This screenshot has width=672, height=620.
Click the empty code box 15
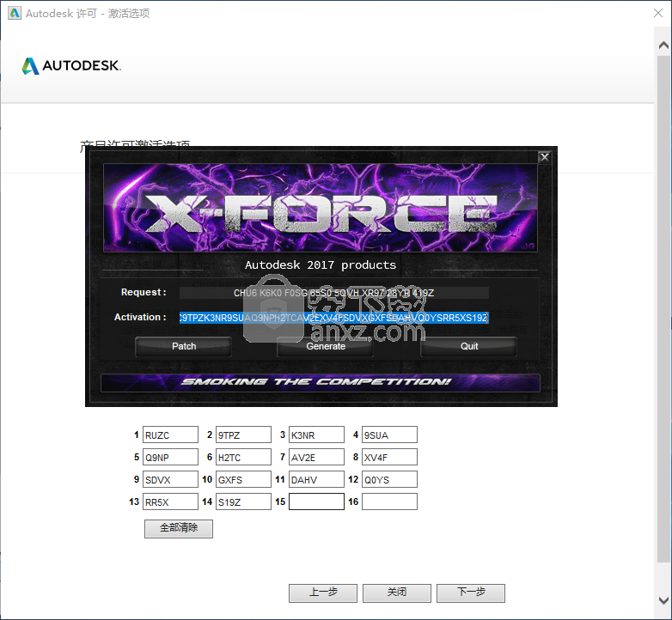(317, 501)
